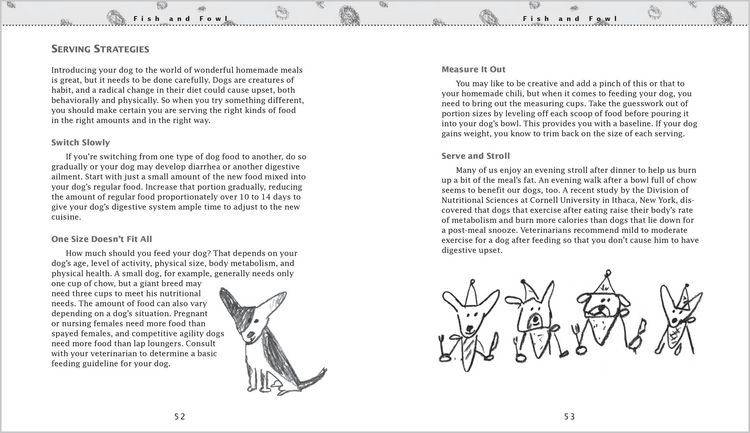Click the bulldog wearing polka-dot party hat

coord(608,311)
